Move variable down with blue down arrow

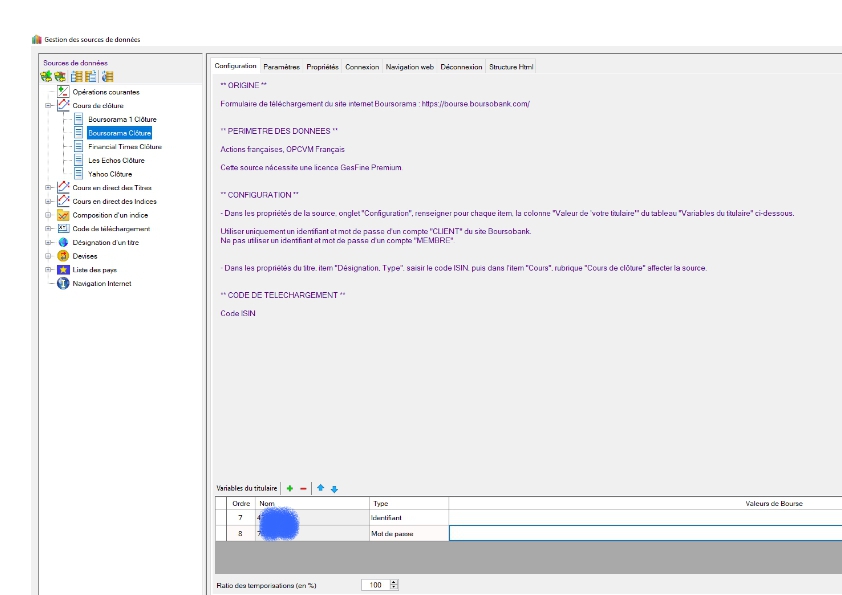click(x=334, y=489)
